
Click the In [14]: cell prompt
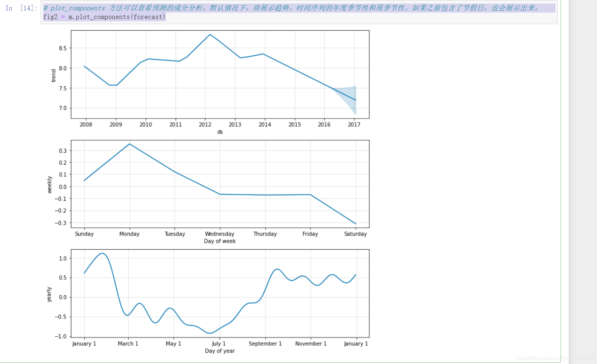pyautogui.click(x=21, y=8)
